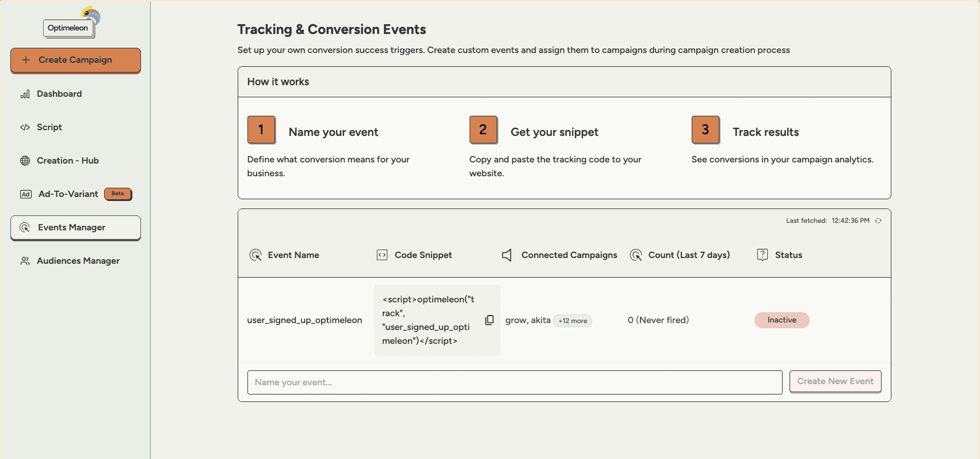Click the 'Track results' step title

[765, 132]
